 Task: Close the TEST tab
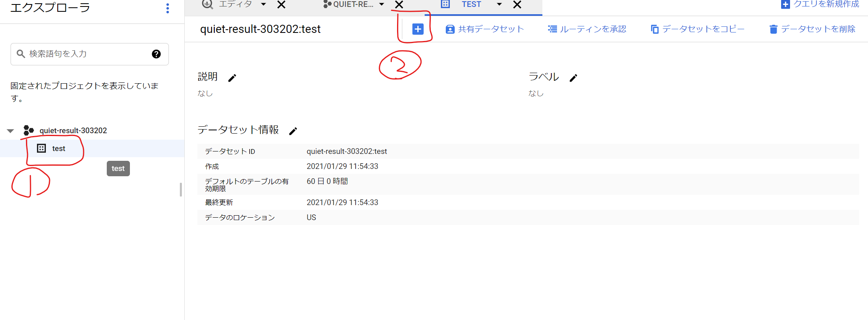click(x=517, y=4)
